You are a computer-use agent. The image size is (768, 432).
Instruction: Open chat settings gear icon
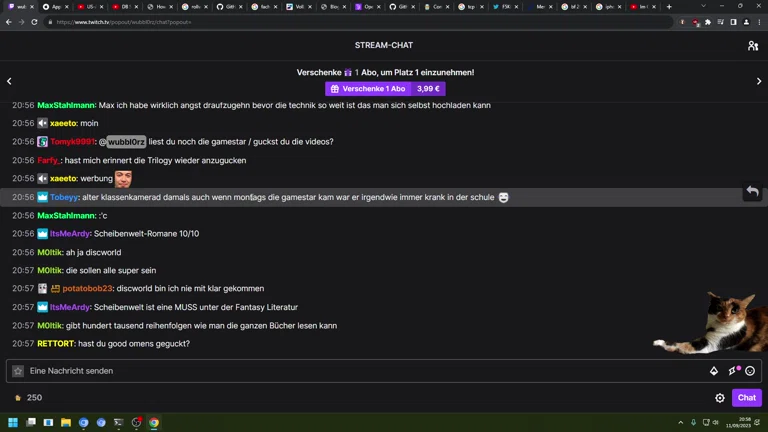pyautogui.click(x=720, y=398)
